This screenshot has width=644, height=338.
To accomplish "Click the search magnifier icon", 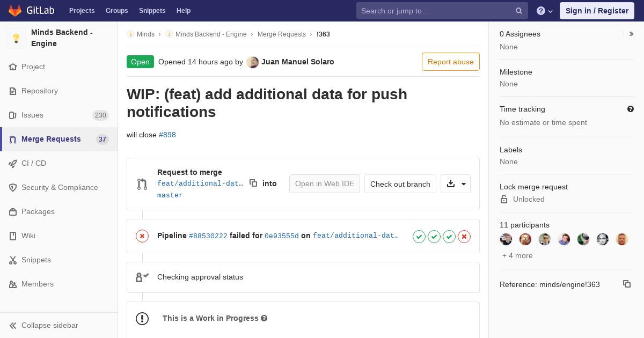I will tap(519, 11).
